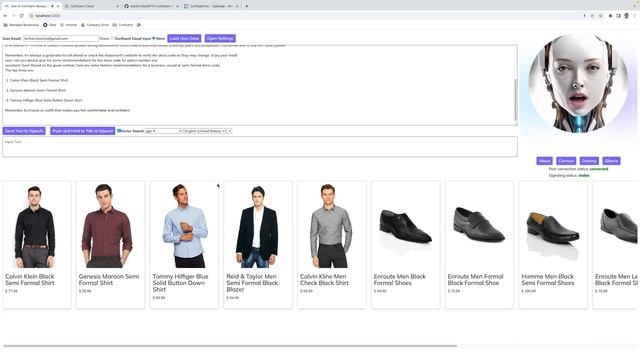Click the 'connected' peer connection status text
This screenshot has width=640, height=360.
pos(599,169)
